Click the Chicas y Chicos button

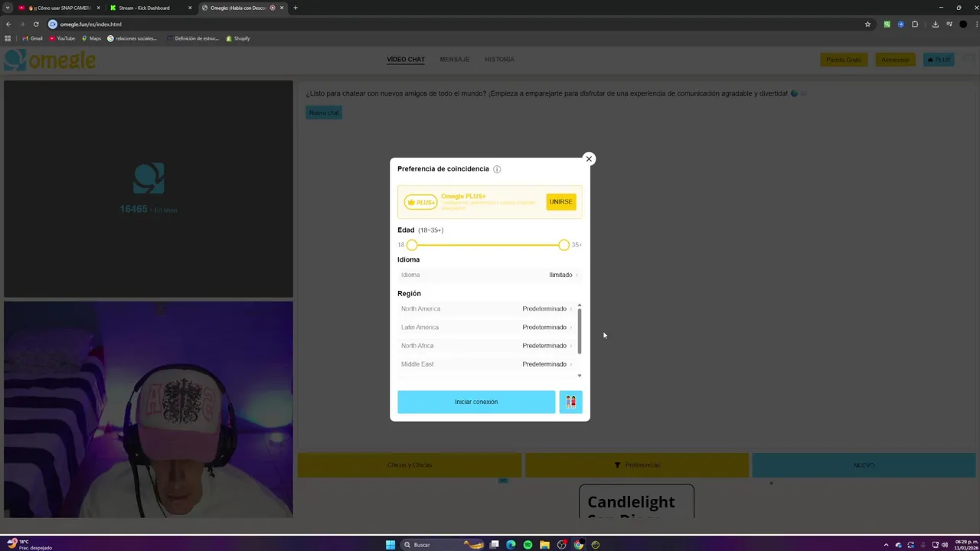(x=410, y=465)
